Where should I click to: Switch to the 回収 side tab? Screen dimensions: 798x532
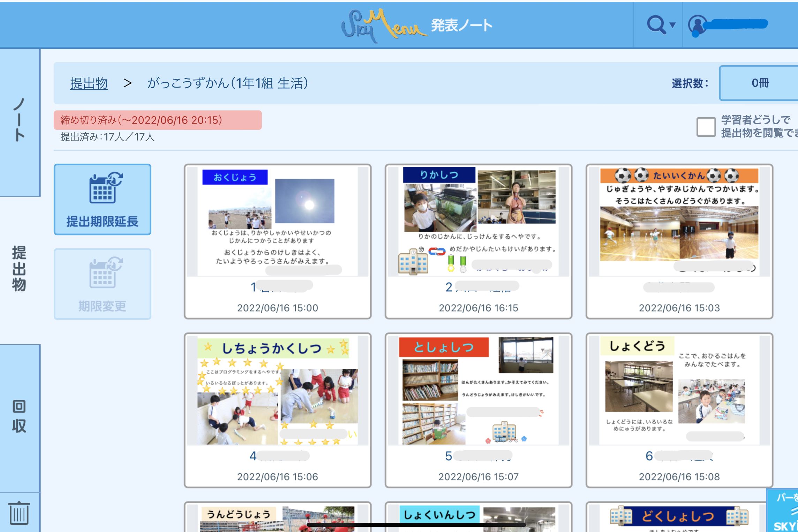[x=20, y=417]
